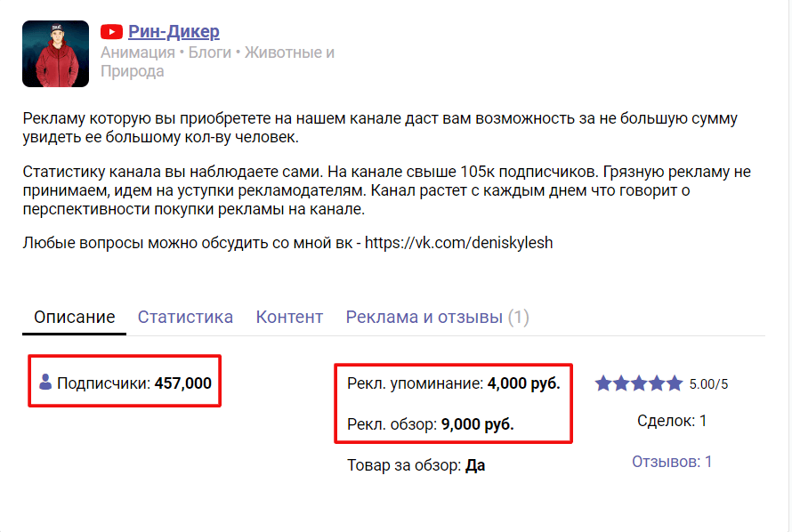Viewport: 792px width, 532px height.
Task: Click the person icon beside Подписчики
Action: 45,383
